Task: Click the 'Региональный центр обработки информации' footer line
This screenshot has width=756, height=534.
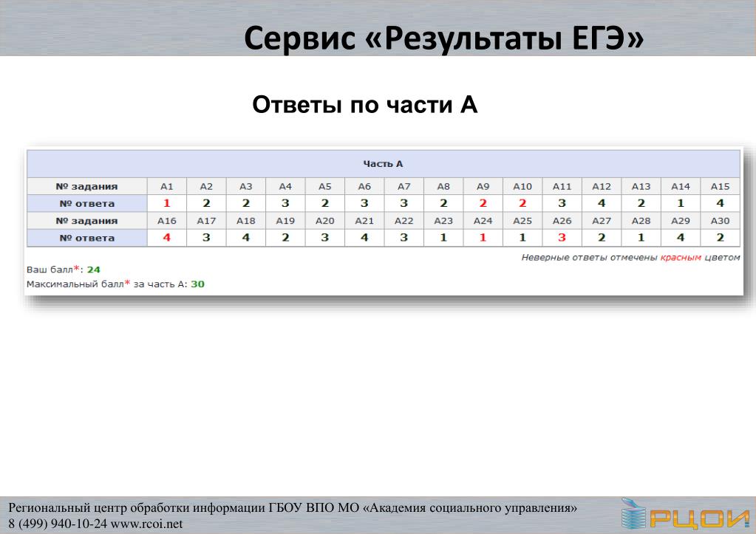Action: point(292,508)
